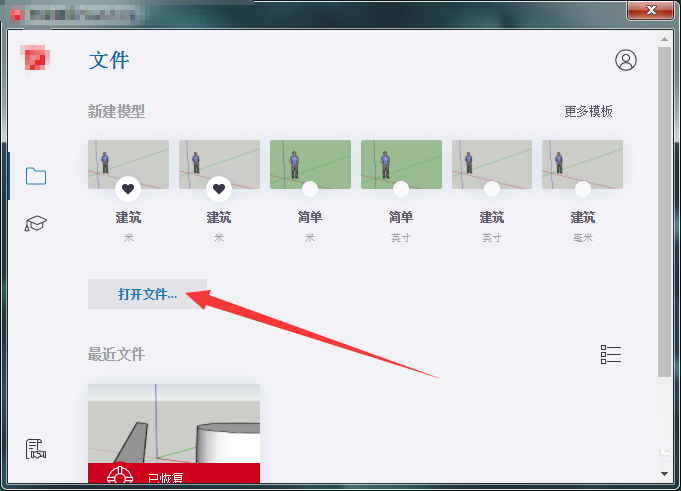The image size is (681, 491).
Task: Click 更多模板 to show more templates
Action: [x=588, y=112]
